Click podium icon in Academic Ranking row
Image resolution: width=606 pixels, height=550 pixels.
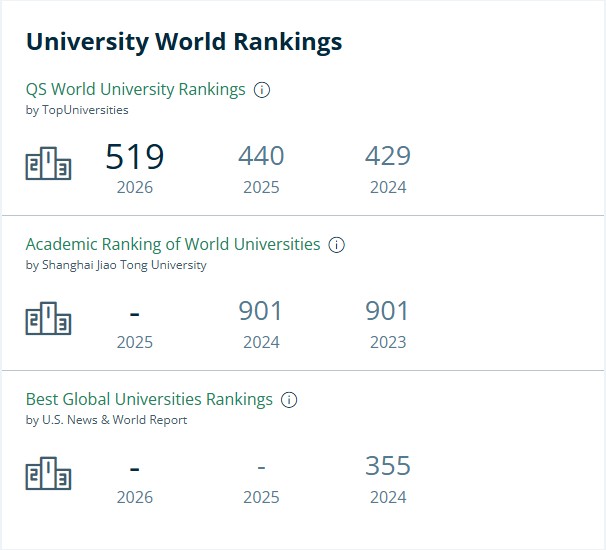click(x=48, y=318)
